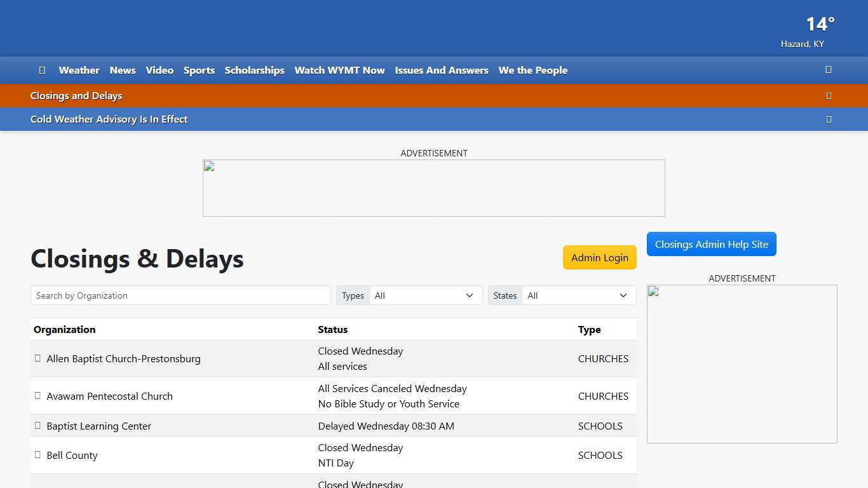Open the Types filter dropdown

(425, 295)
